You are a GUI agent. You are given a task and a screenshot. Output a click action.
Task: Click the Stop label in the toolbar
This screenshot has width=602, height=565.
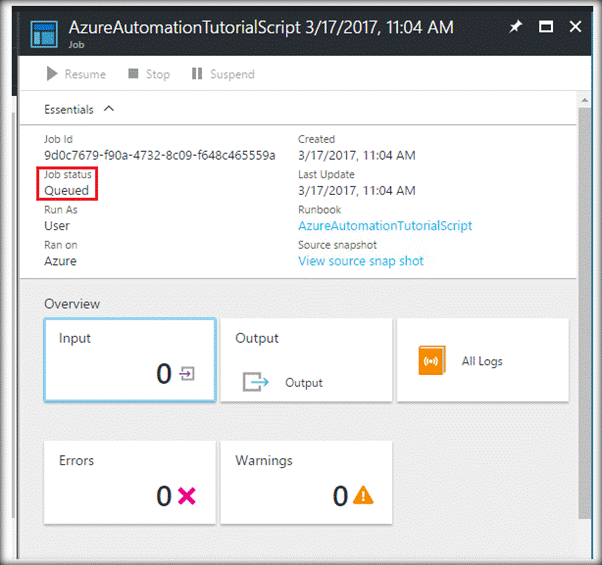(158, 74)
